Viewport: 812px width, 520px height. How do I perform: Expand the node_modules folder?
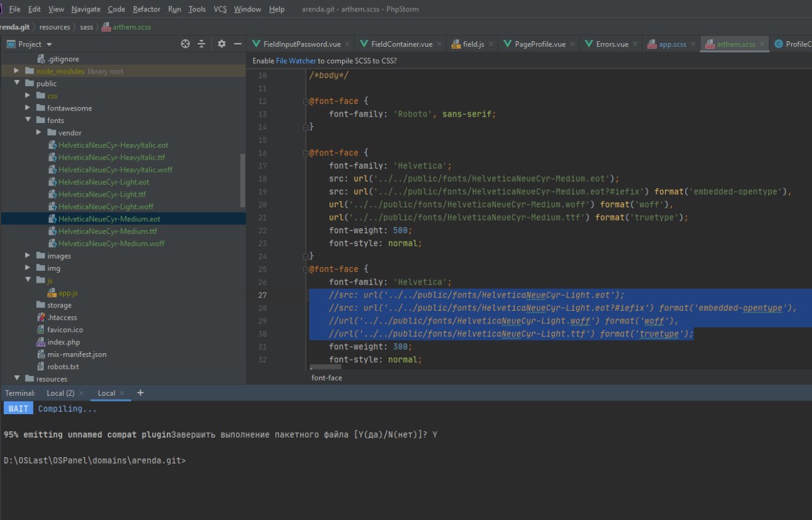(17, 71)
